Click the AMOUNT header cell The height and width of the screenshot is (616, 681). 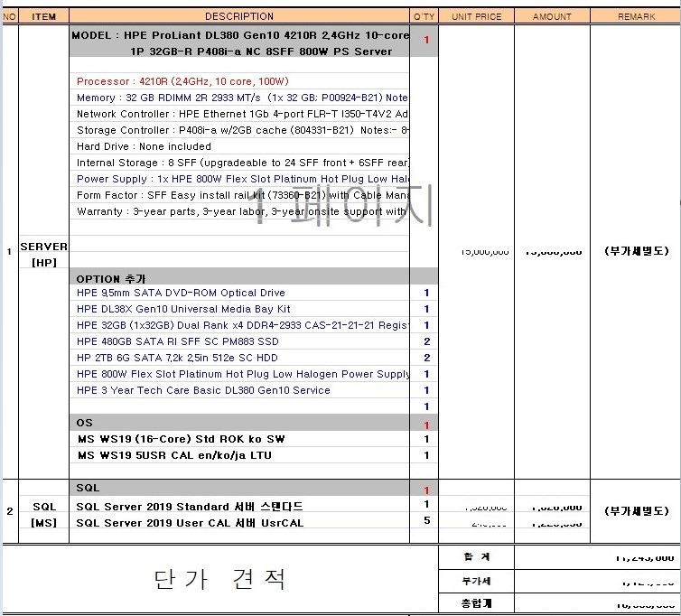tap(552, 16)
